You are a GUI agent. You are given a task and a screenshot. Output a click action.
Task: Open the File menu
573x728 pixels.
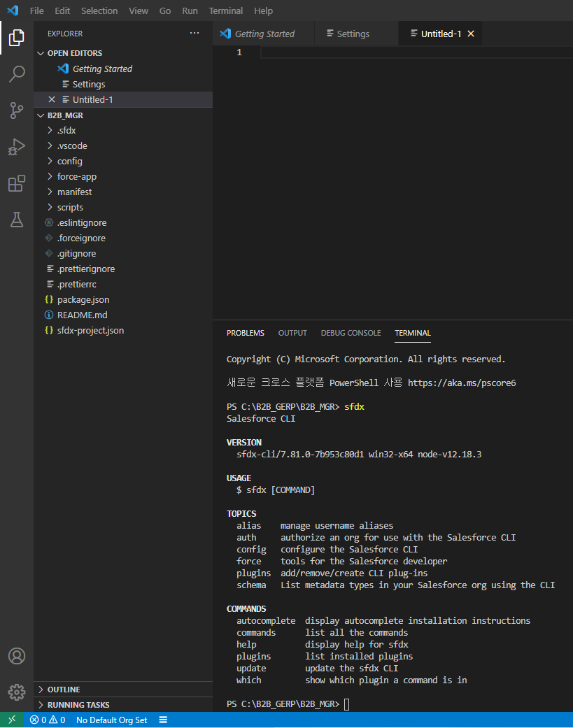36,10
